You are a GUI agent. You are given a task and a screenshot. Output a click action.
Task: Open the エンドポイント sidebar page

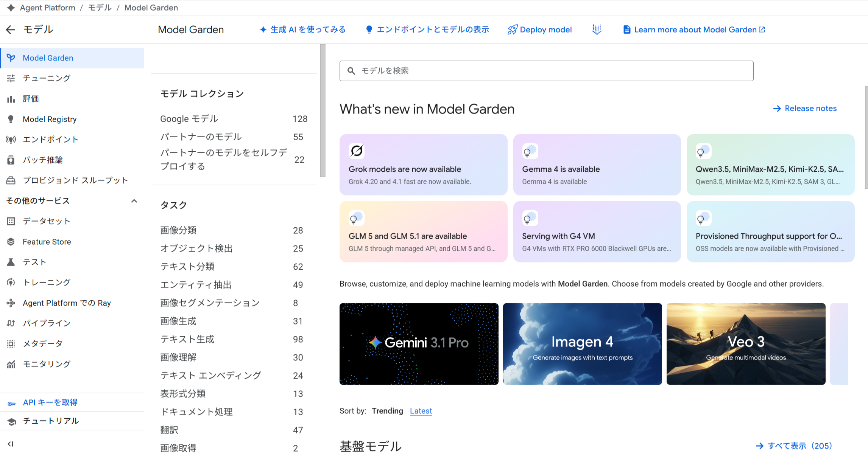[50, 139]
